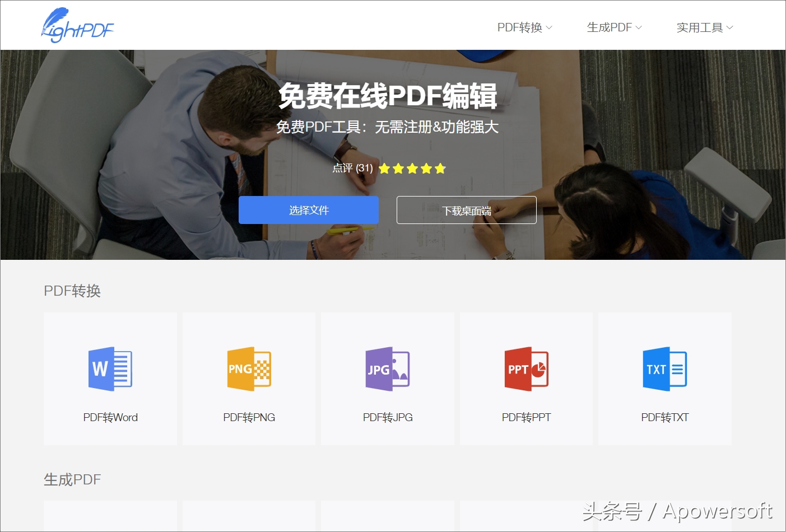Click the fifth rating star
Image resolution: width=786 pixels, height=532 pixels.
tap(440, 168)
